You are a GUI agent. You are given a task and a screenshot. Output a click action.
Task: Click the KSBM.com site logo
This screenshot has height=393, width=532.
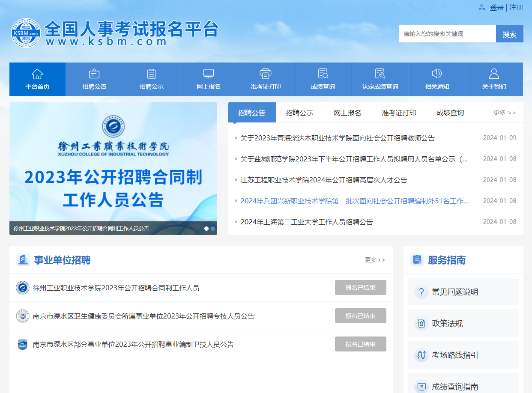[x=26, y=33]
